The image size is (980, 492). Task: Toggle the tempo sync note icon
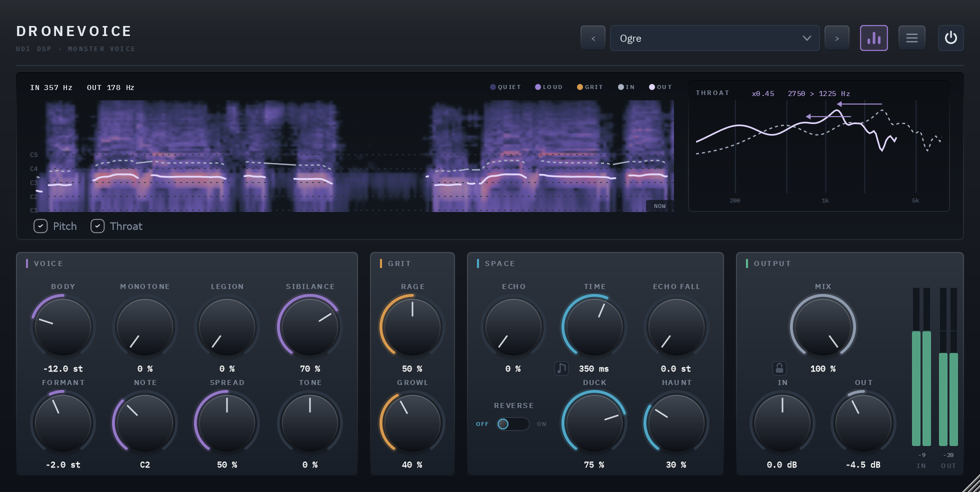click(x=561, y=368)
